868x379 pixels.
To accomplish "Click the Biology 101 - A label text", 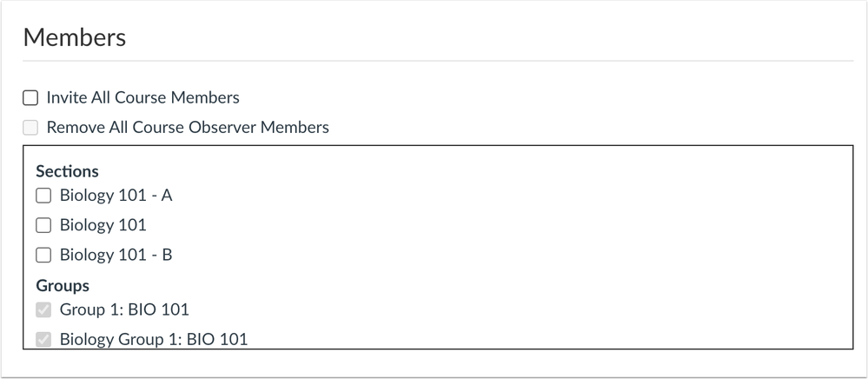I will 116,196.
